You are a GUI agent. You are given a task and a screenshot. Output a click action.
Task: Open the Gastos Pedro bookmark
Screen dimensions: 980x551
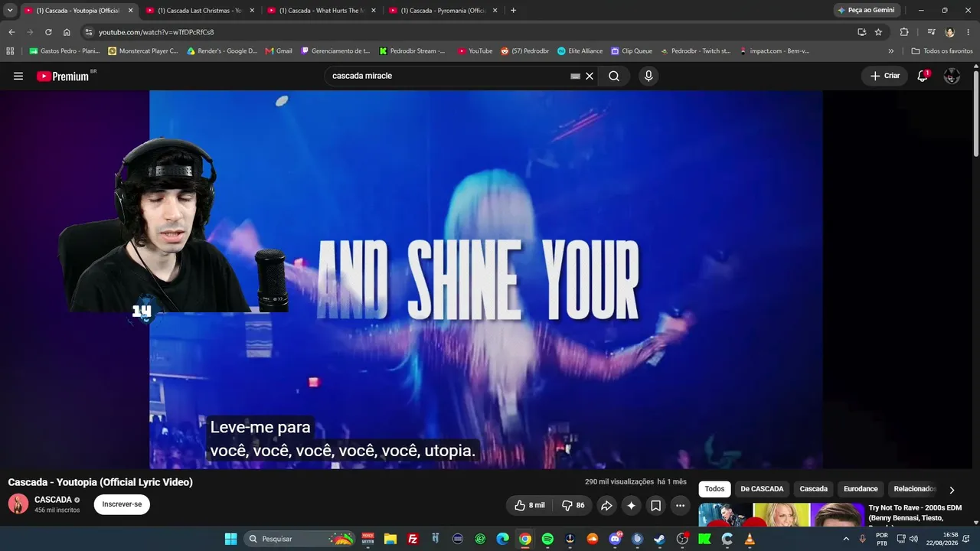tap(64, 51)
